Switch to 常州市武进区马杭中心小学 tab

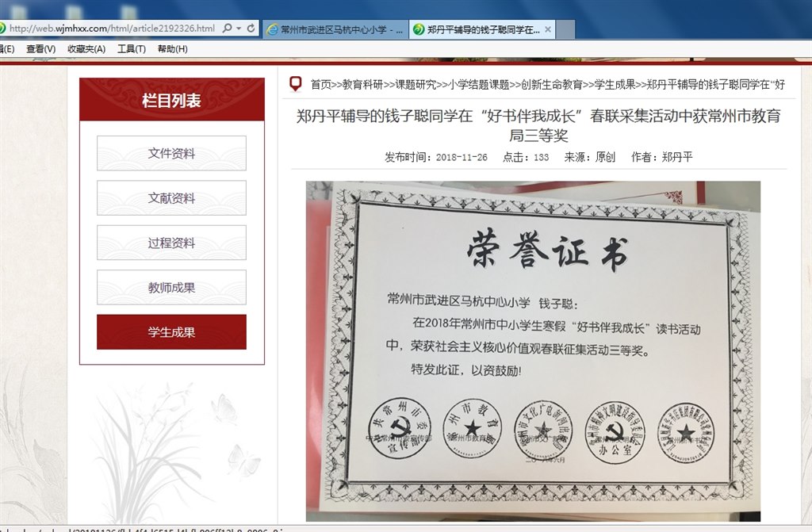335,29
